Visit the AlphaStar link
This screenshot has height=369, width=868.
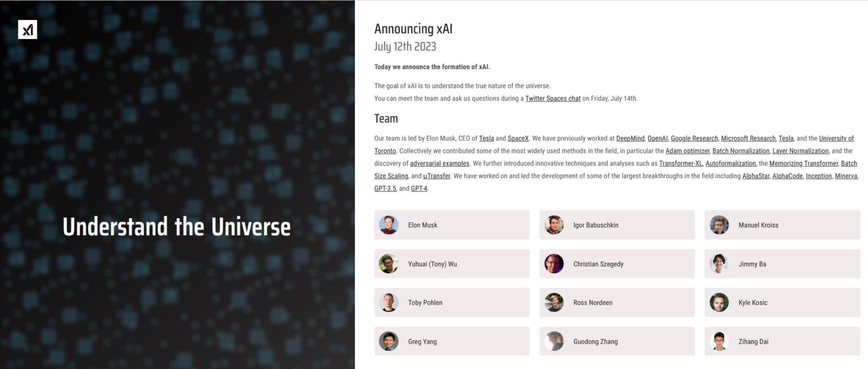755,176
